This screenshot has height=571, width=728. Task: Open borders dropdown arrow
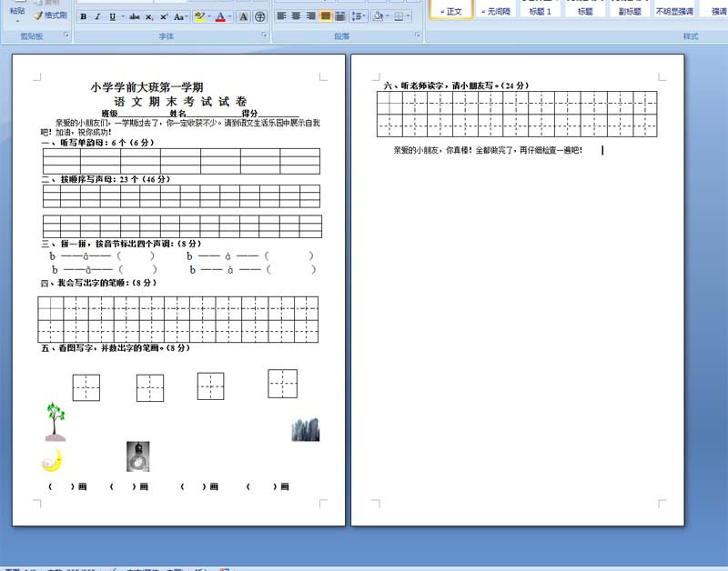408,16
